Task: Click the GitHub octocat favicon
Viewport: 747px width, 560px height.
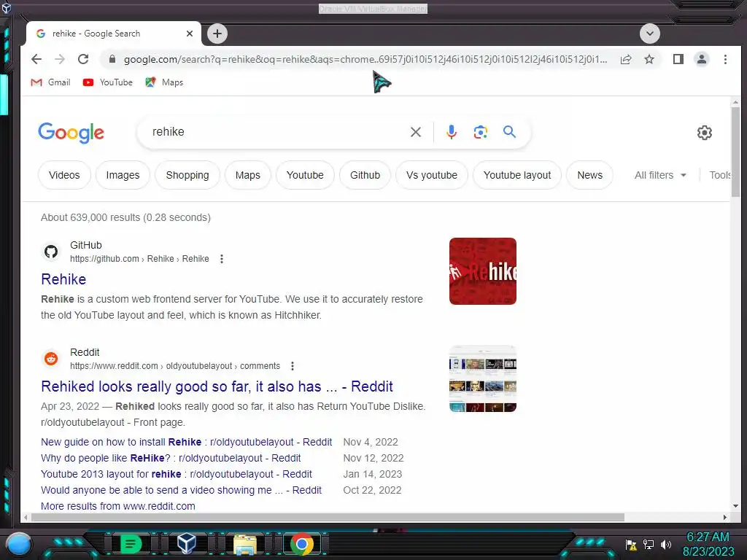Action: 51,252
